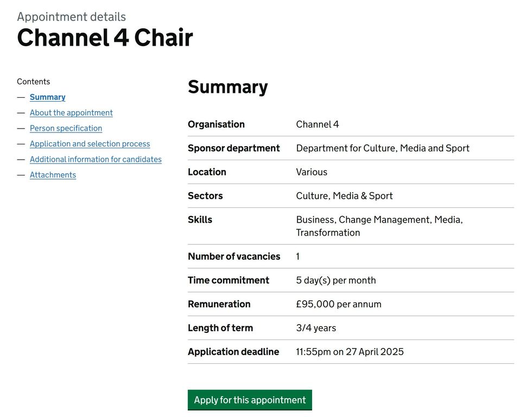Click the Skills row label
This screenshot has width=532, height=417.
pyautogui.click(x=200, y=219)
